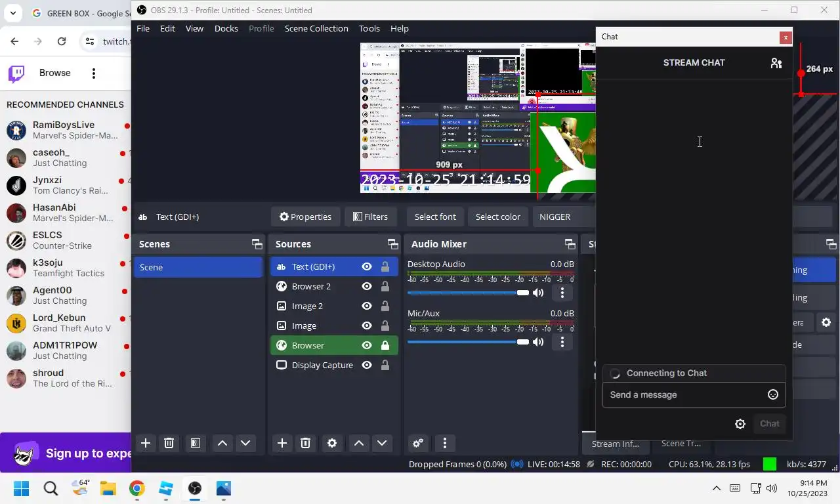Hide the Image 2 source
The image size is (840, 504).
click(367, 306)
